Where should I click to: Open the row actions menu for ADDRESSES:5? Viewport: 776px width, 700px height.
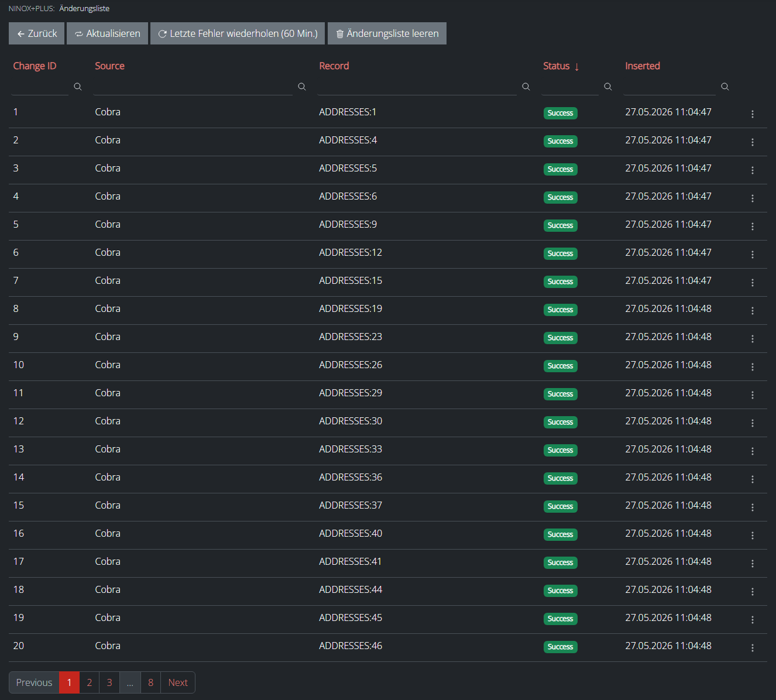pos(753,170)
